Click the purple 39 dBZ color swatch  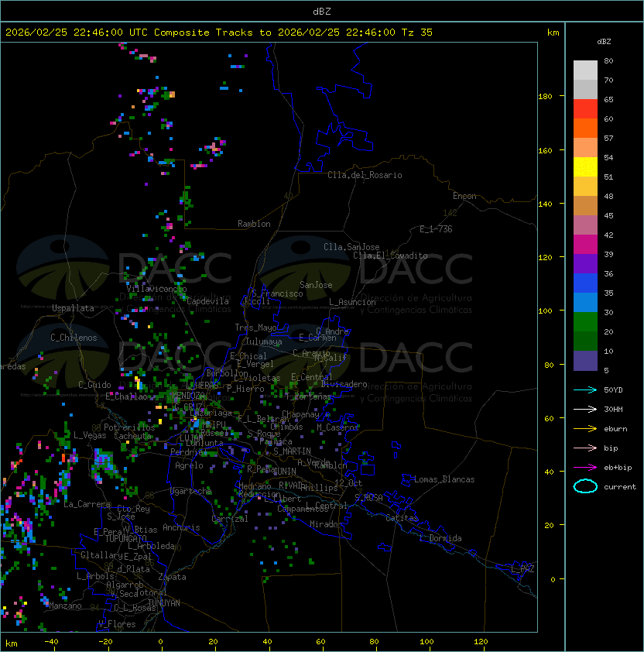coord(585,264)
